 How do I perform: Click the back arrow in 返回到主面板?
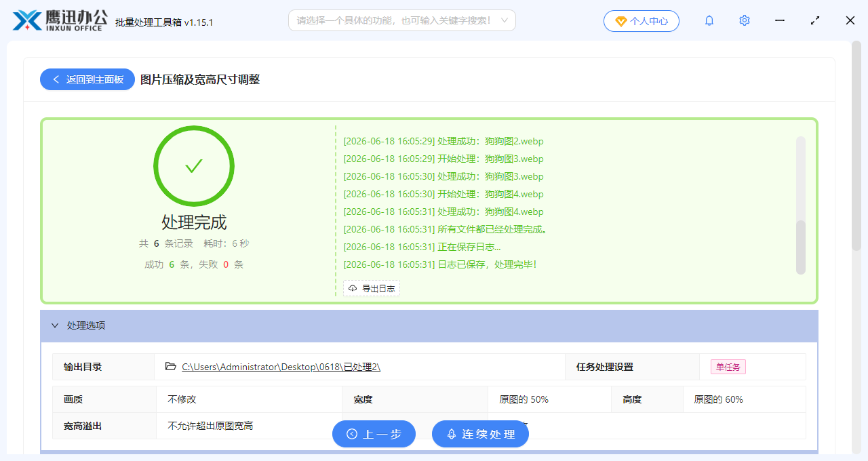(x=56, y=79)
